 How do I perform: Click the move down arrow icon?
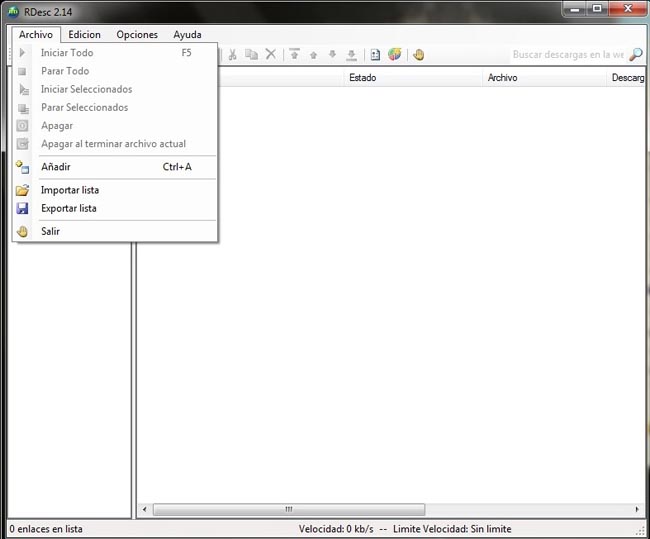pyautogui.click(x=333, y=55)
